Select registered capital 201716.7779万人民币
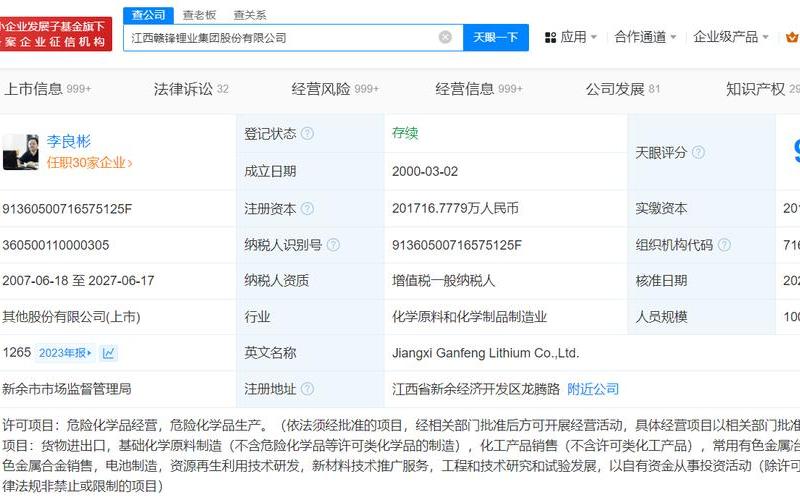This screenshot has width=800, height=500. 455,208
